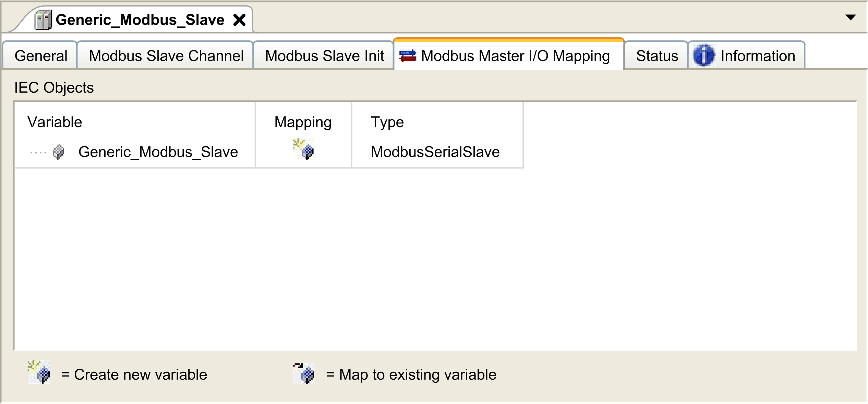Click the Modbus Master I/O Mapping tab label
This screenshot has width=868, height=404.
pyautogui.click(x=516, y=56)
